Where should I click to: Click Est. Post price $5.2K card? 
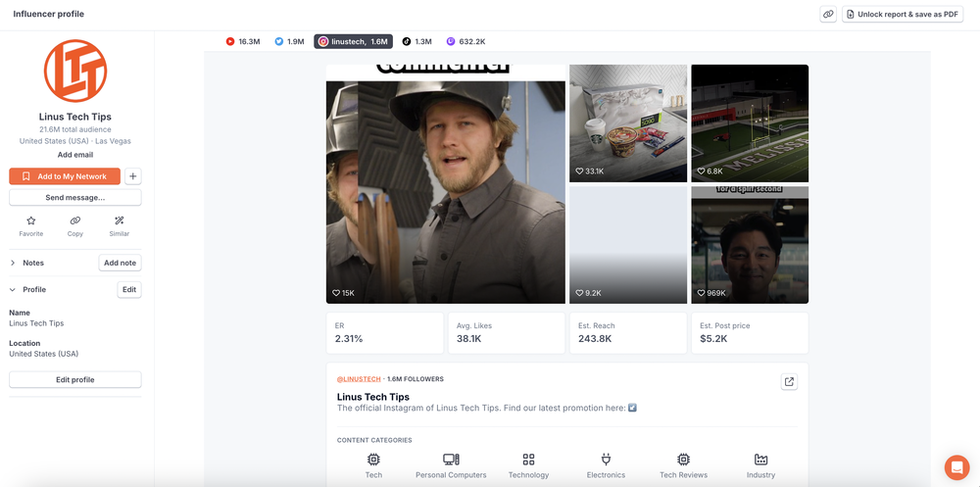[x=750, y=333]
